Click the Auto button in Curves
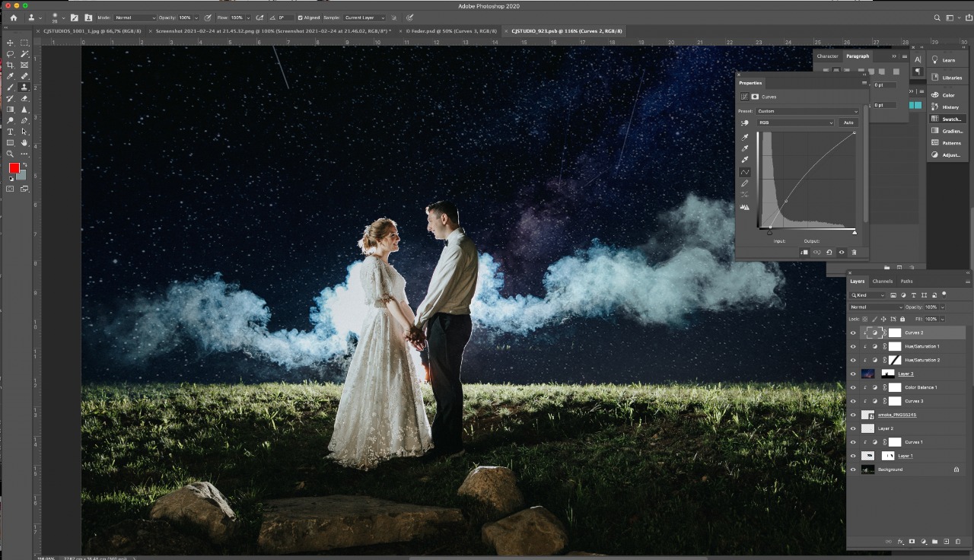 point(848,123)
